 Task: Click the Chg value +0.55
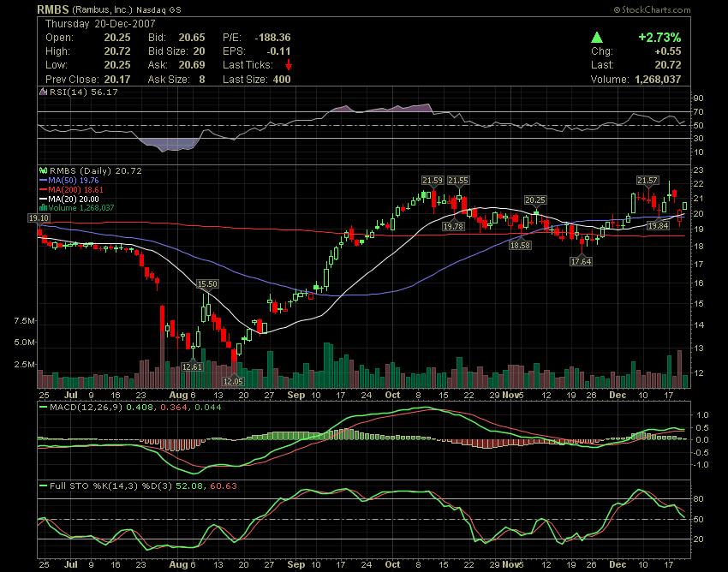point(668,51)
